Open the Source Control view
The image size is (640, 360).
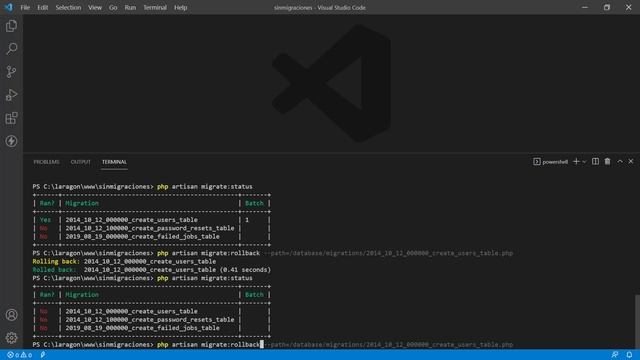click(x=11, y=72)
